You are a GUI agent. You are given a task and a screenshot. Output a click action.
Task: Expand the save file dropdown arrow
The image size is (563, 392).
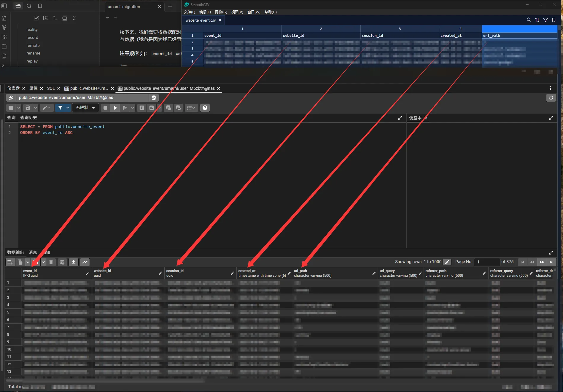[36, 108]
